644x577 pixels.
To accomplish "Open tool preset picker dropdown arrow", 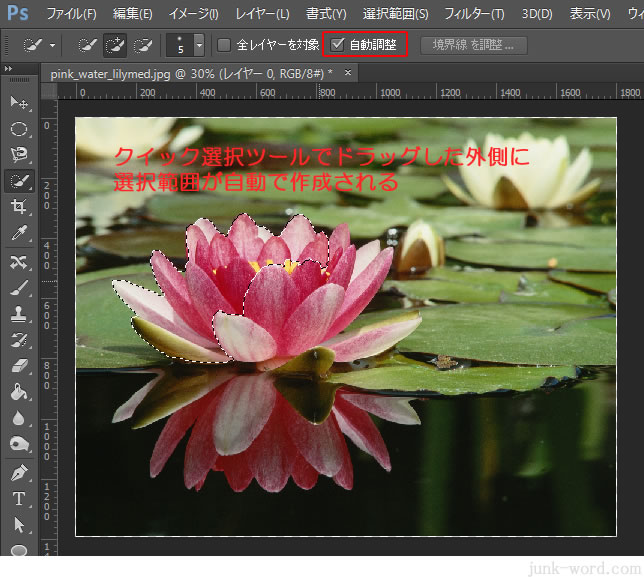I will [53, 45].
